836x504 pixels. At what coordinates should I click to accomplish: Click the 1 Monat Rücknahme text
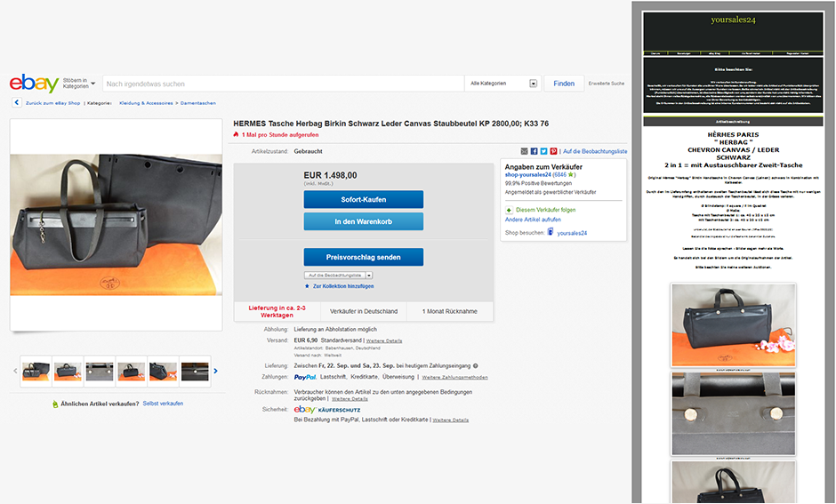(x=449, y=312)
